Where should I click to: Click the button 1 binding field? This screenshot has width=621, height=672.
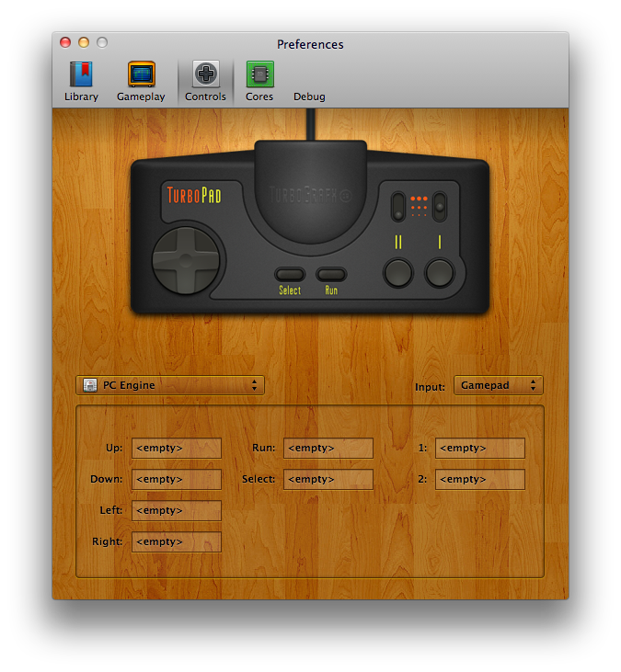(480, 448)
